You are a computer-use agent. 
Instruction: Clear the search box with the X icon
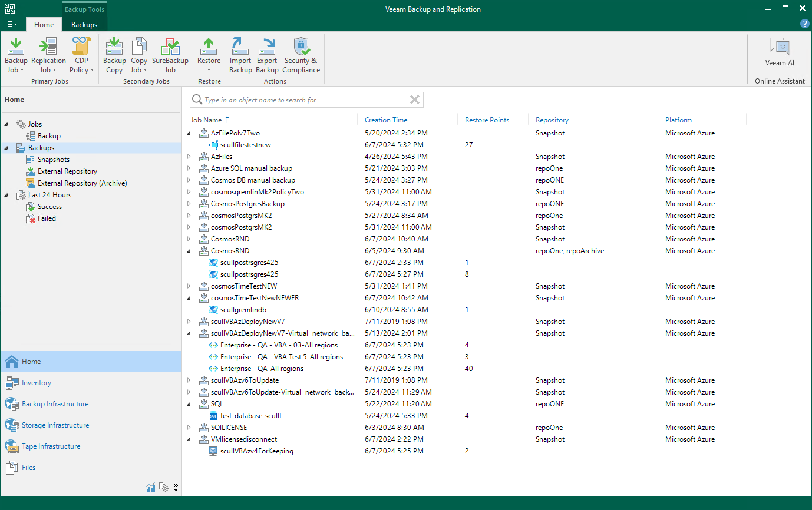pos(415,100)
